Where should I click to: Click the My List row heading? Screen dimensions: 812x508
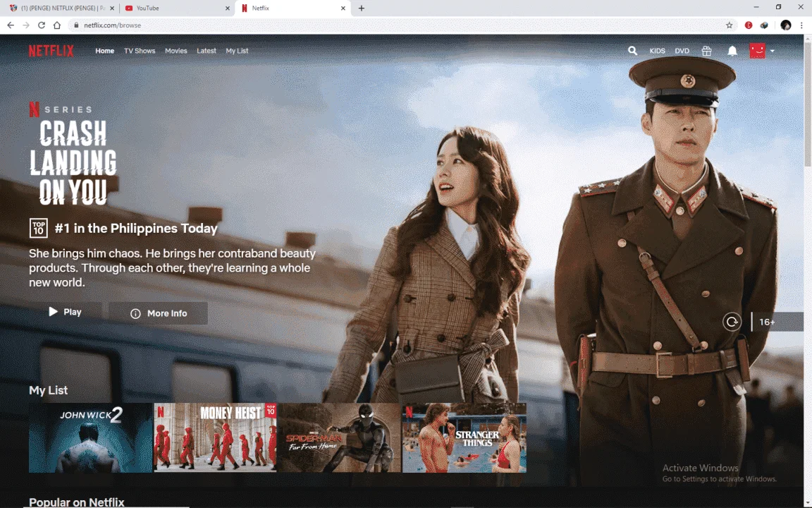48,390
